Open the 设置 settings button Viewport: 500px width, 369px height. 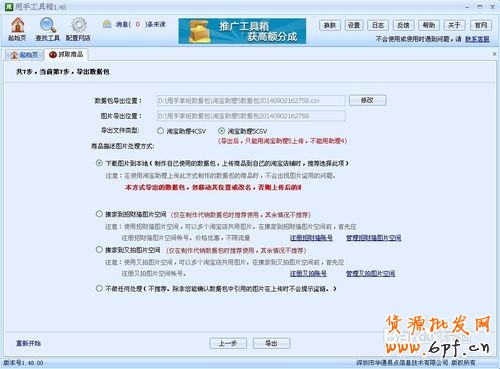tap(354, 25)
